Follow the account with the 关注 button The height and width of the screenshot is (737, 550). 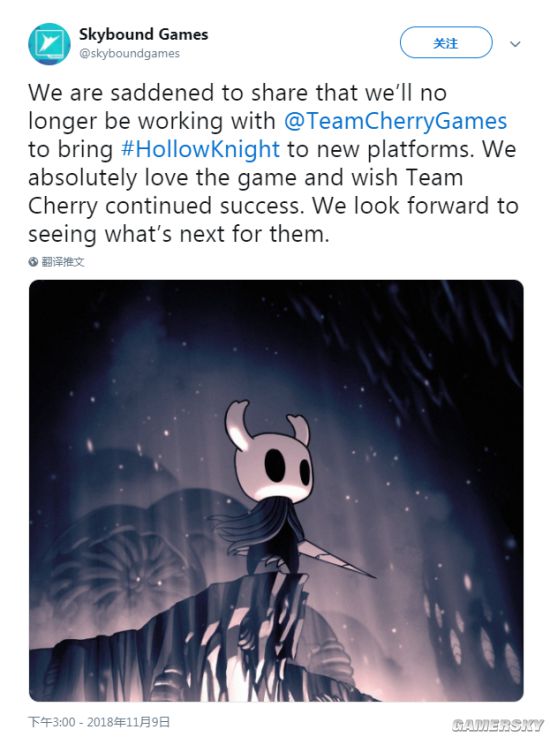coord(446,43)
